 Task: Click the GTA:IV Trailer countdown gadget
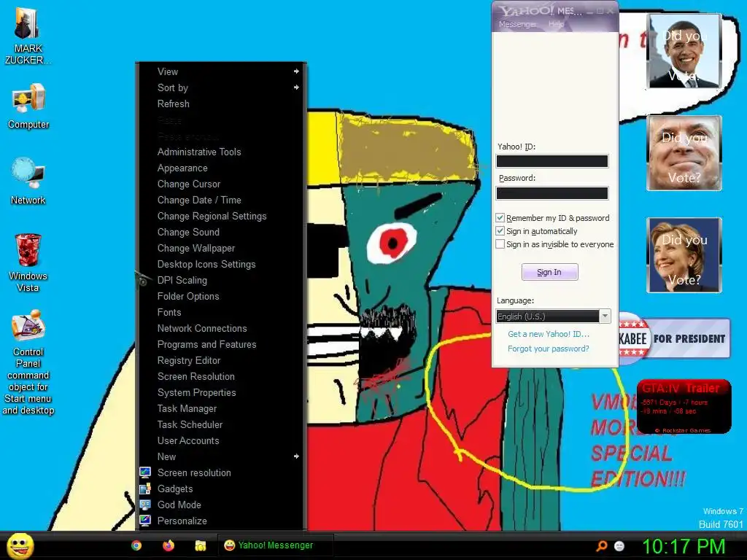pos(684,407)
